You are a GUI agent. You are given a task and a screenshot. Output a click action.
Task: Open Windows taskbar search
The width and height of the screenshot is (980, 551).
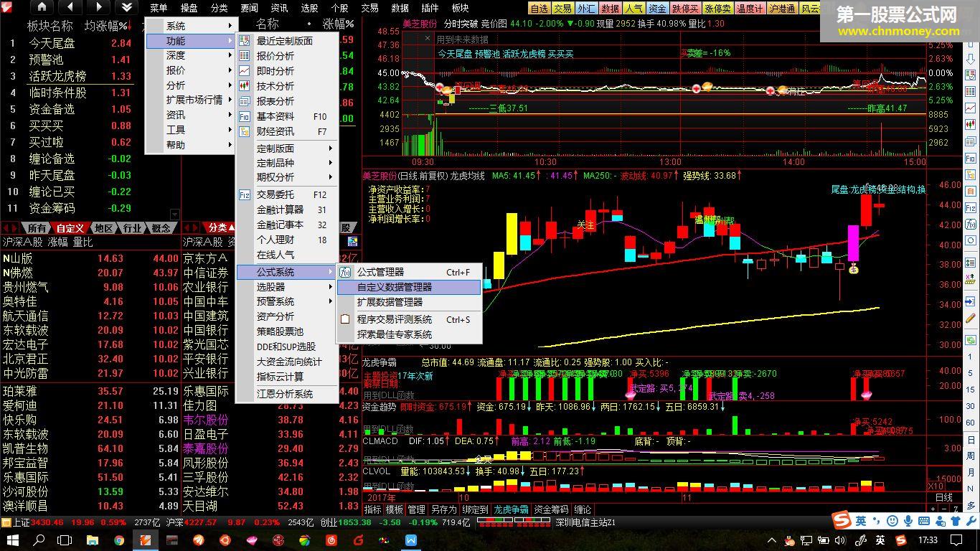[39, 540]
